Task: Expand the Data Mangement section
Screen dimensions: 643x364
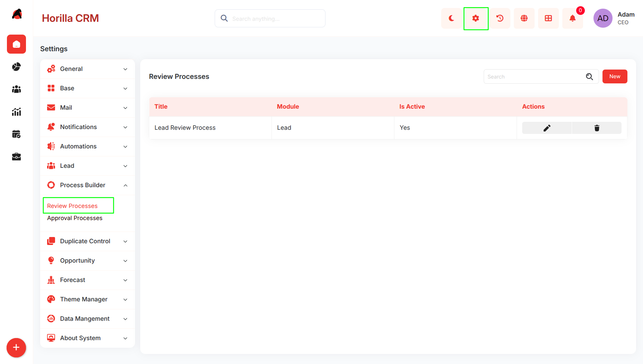Action: point(88,319)
